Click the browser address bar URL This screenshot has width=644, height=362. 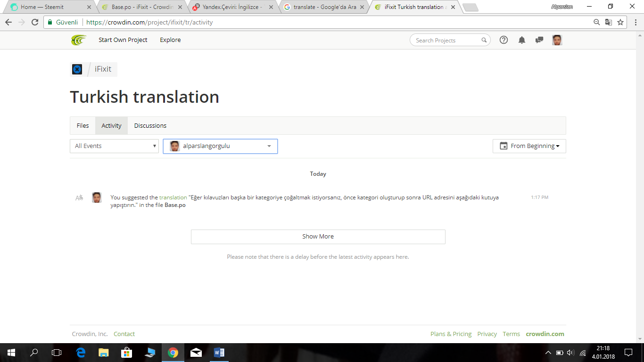pos(149,22)
